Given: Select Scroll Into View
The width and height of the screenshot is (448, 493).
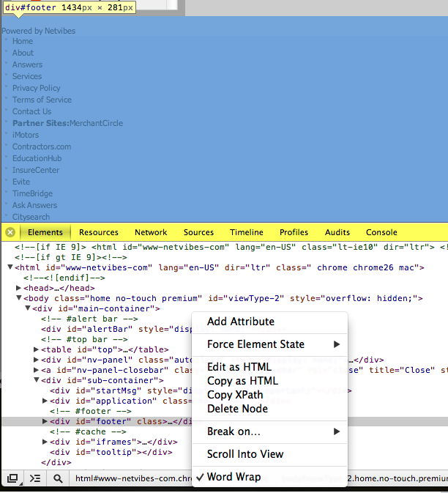Looking at the screenshot, I should point(270,454).
